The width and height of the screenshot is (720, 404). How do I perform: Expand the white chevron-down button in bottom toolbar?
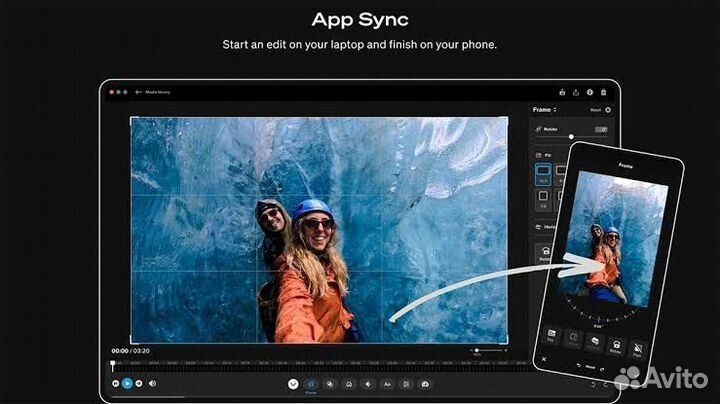(292, 384)
